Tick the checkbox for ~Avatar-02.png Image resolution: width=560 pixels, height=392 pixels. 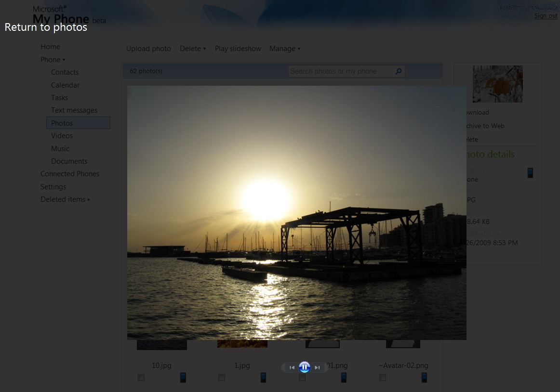click(383, 378)
